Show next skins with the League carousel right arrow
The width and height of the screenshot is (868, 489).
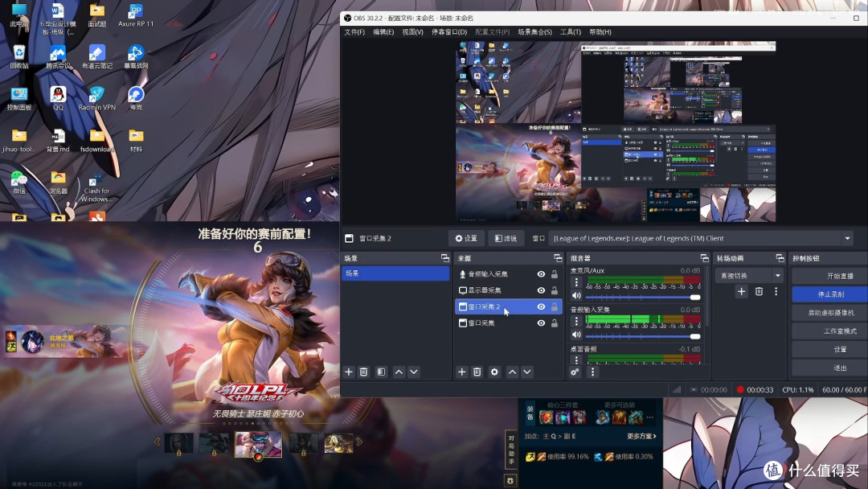358,442
